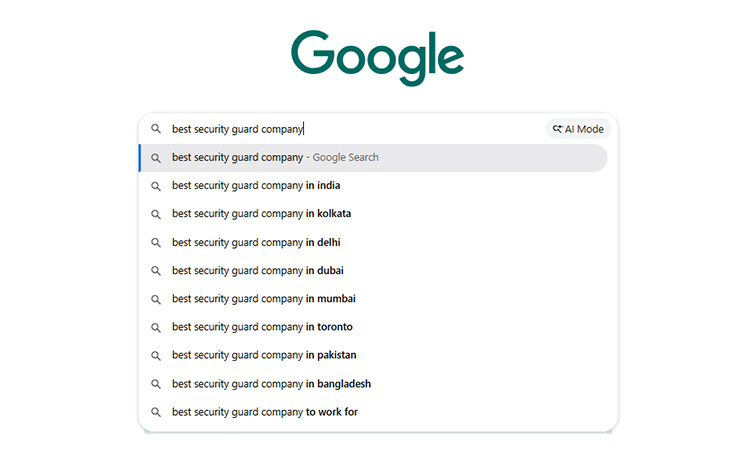The height and width of the screenshot is (450, 750).
Task: Click the search box text field
Action: [350, 129]
